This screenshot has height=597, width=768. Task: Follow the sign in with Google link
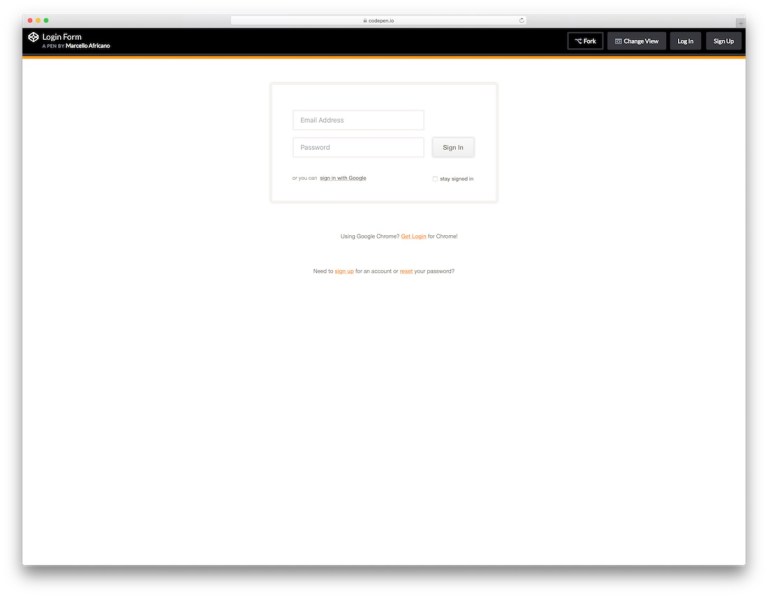point(343,178)
